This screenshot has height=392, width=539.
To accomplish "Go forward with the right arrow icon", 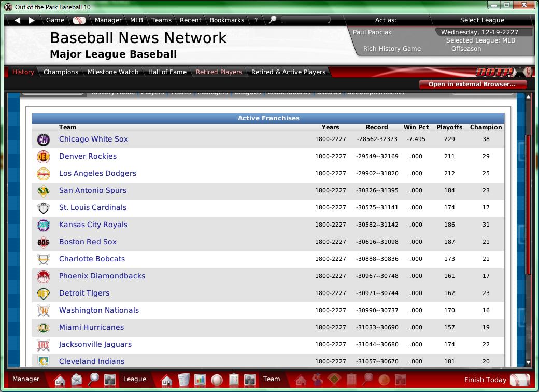I will (32, 20).
